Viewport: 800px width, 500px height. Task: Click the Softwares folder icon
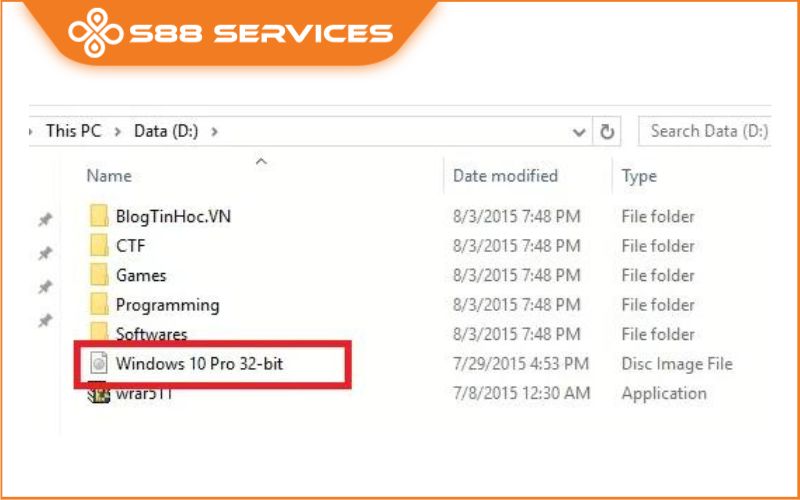(x=99, y=332)
